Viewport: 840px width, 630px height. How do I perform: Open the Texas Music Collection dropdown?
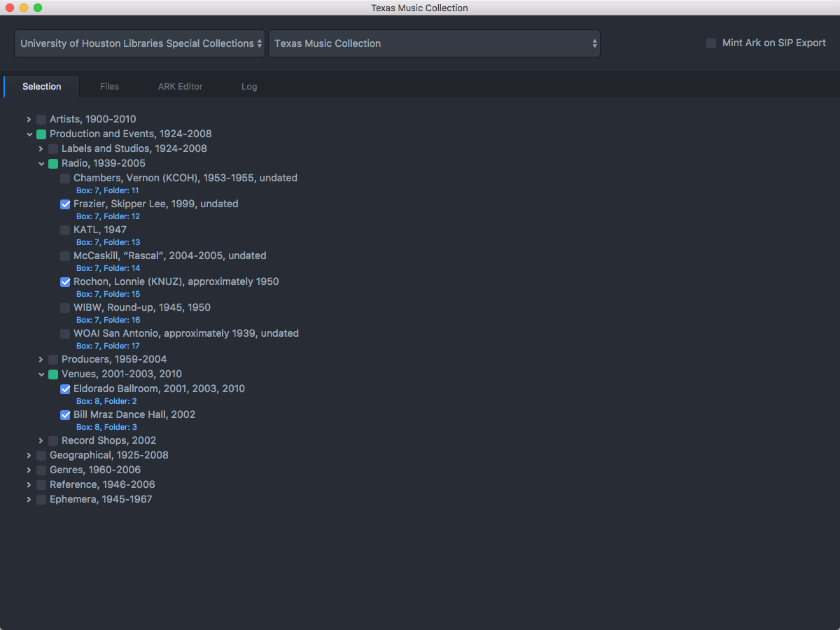(x=434, y=43)
